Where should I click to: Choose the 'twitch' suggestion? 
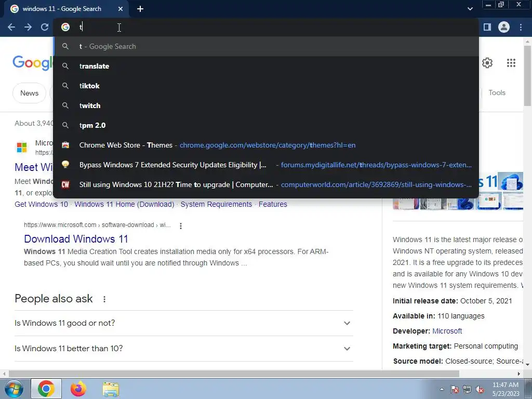pos(266,105)
